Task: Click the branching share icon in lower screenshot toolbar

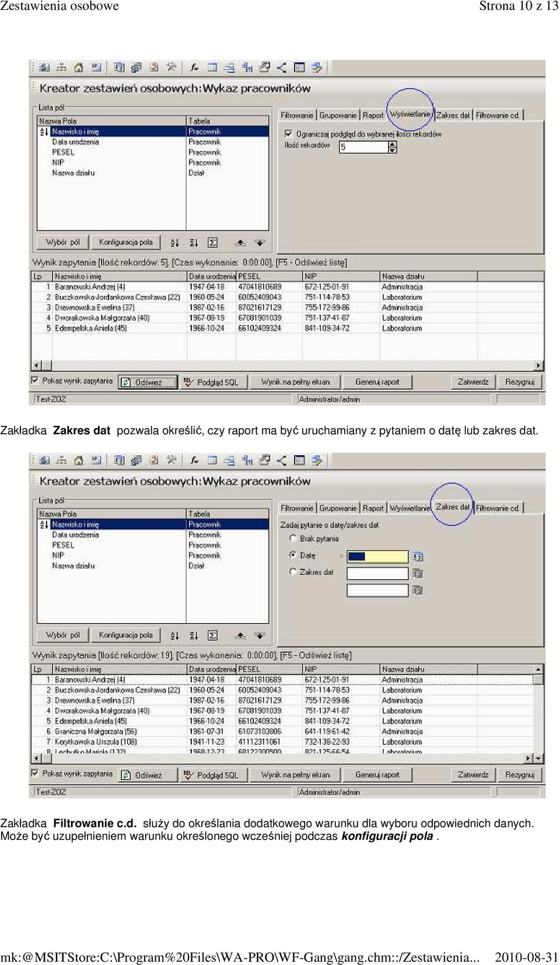Action: pos(282,460)
